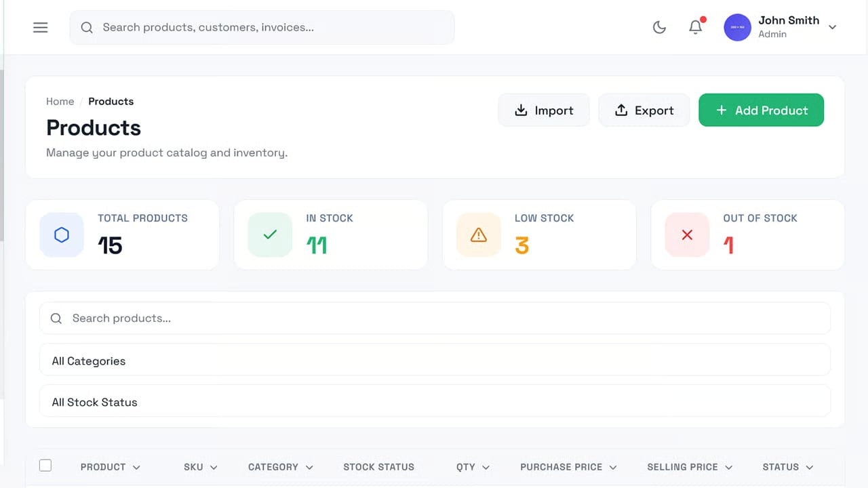Viewport: 868px width, 488px height.
Task: Open the All Categories dropdown
Action: pos(435,360)
